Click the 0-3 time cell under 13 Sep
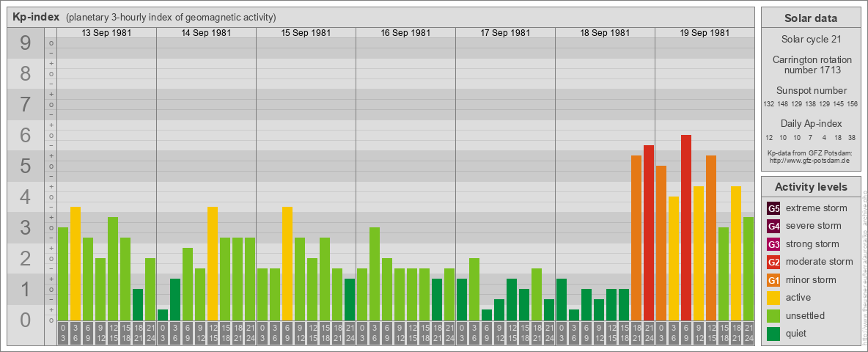 (x=63, y=334)
